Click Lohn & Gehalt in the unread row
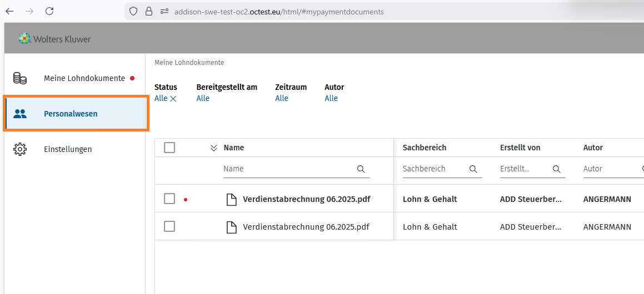The height and width of the screenshot is (294, 644). (430, 199)
